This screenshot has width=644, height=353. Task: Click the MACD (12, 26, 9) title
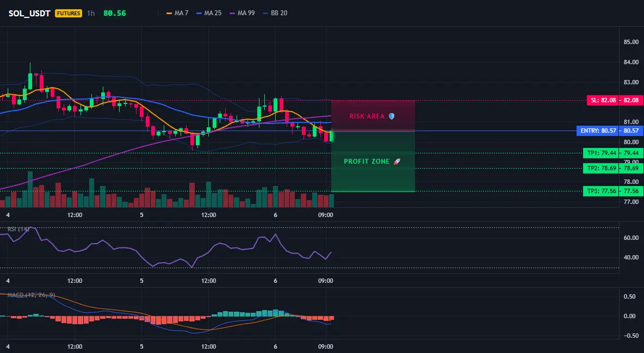[31, 295]
